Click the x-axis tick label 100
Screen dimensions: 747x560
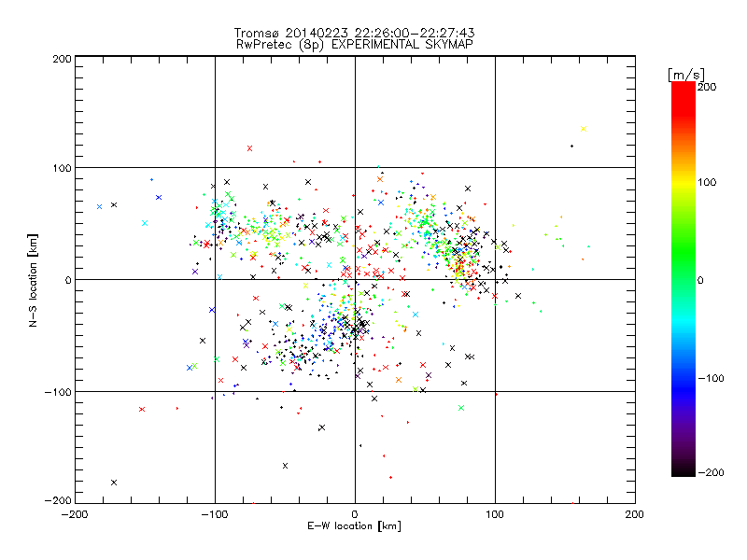(x=495, y=514)
